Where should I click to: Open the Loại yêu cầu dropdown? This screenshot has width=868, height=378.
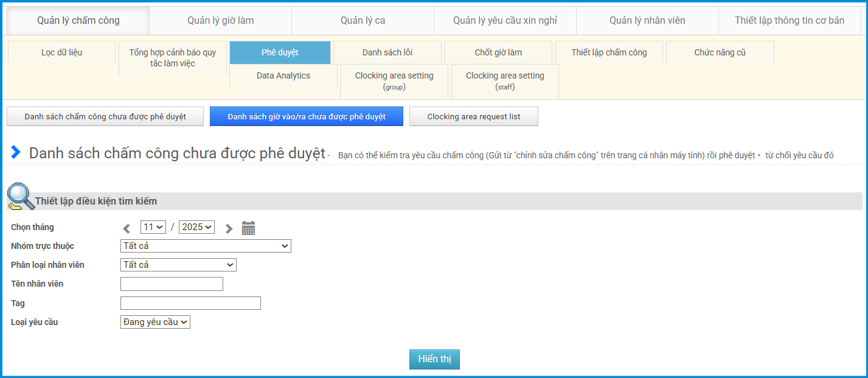pos(155,322)
